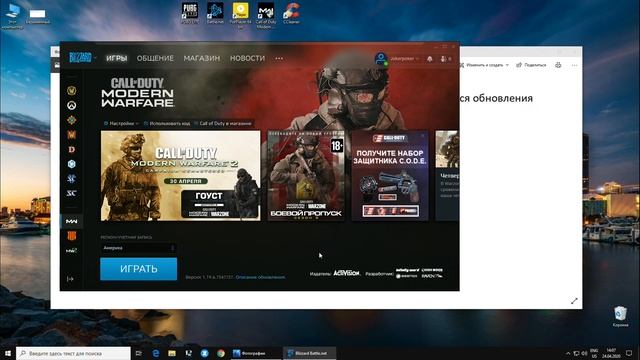Open the Blizzard logo menu
The height and width of the screenshot is (360, 640).
tap(80, 58)
